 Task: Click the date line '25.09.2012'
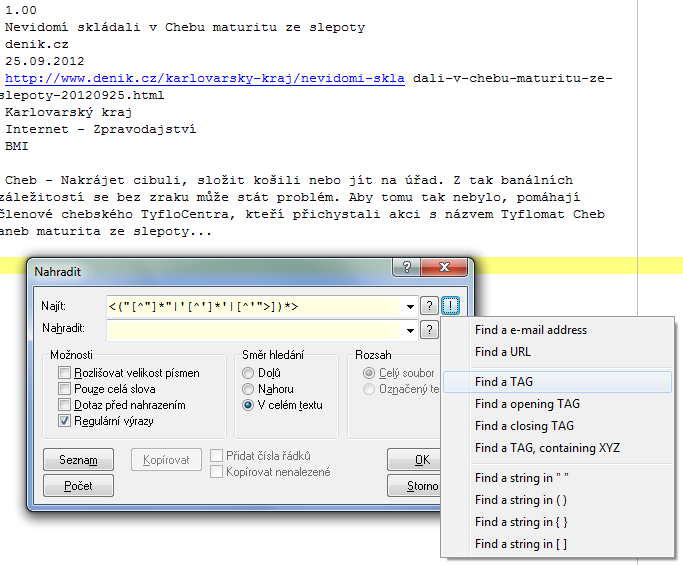[x=44, y=61]
